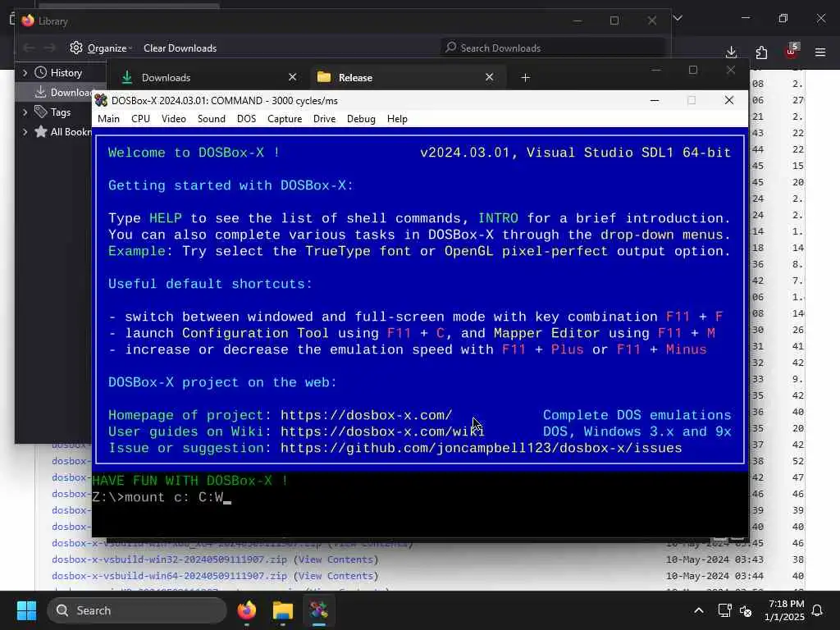Open Firefox extensions puzzle icon
The width and height of the screenshot is (840, 630).
[761, 52]
